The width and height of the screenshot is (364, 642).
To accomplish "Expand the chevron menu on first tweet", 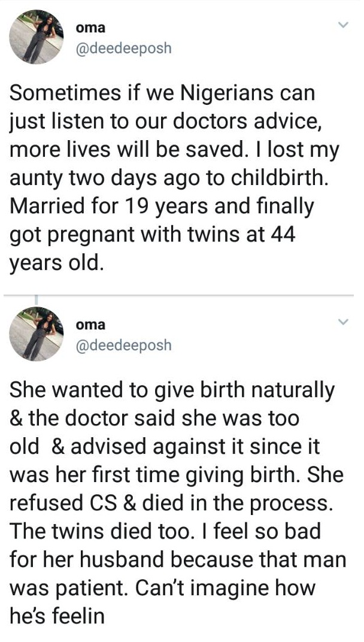I will click(342, 25).
